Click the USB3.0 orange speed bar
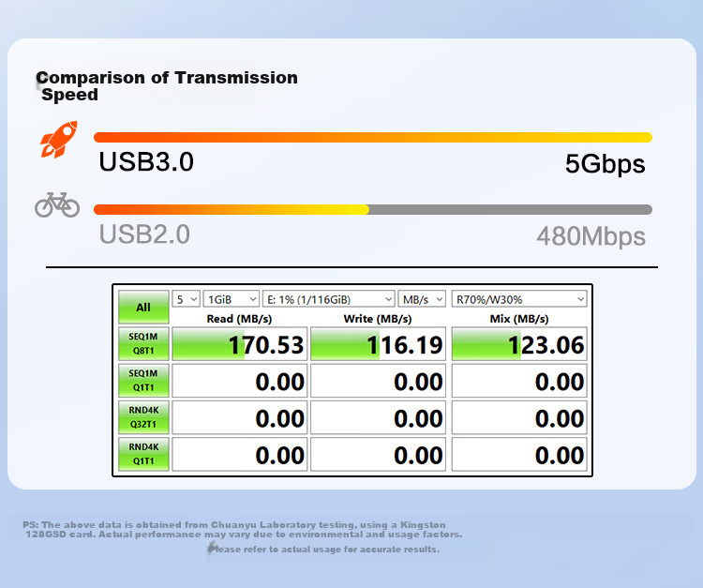This screenshot has width=703, height=588. click(x=373, y=137)
